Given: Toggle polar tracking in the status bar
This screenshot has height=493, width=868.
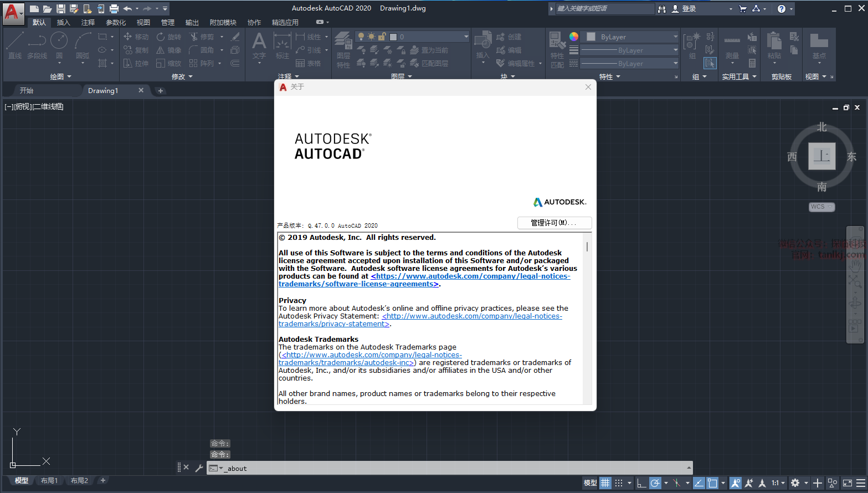Looking at the screenshot, I should coord(655,483).
